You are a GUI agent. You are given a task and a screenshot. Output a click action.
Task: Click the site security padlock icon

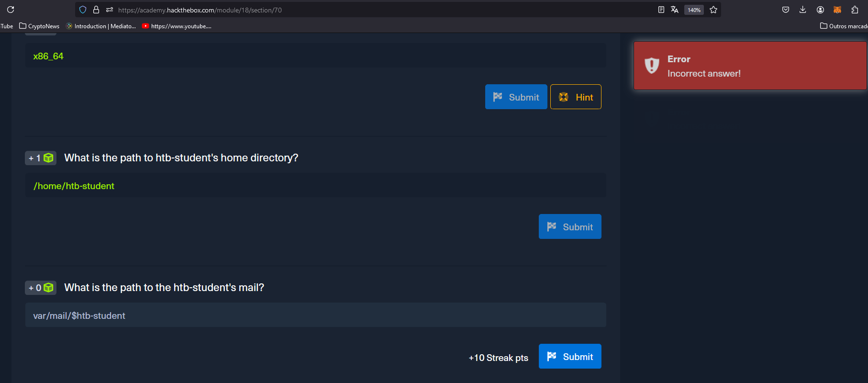pyautogui.click(x=96, y=10)
